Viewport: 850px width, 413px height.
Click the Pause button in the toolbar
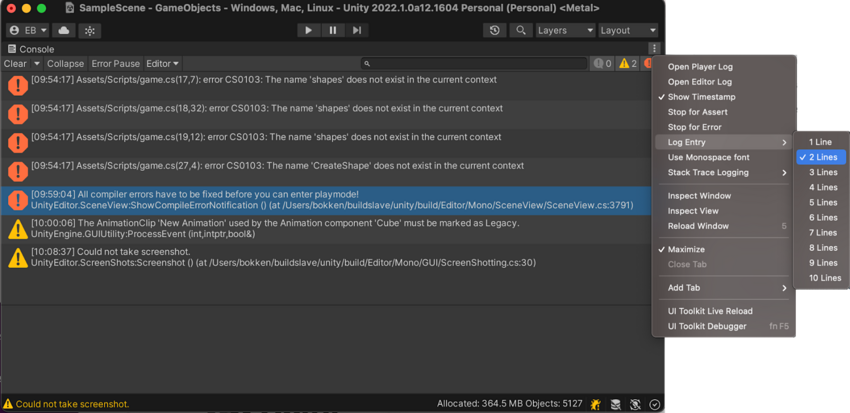point(333,31)
